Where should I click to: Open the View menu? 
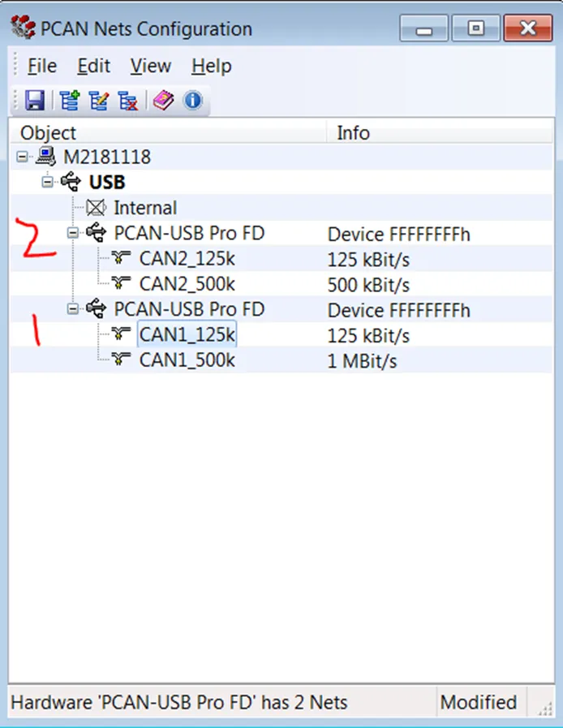[x=150, y=66]
